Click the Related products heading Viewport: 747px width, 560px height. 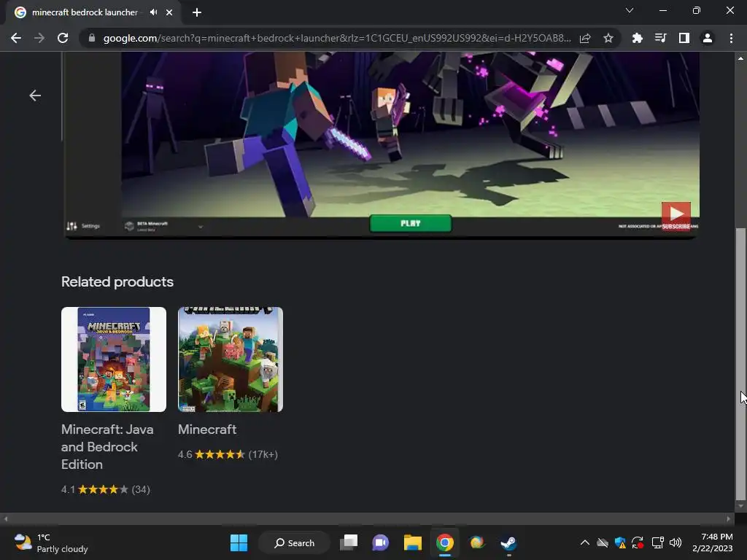117,282
